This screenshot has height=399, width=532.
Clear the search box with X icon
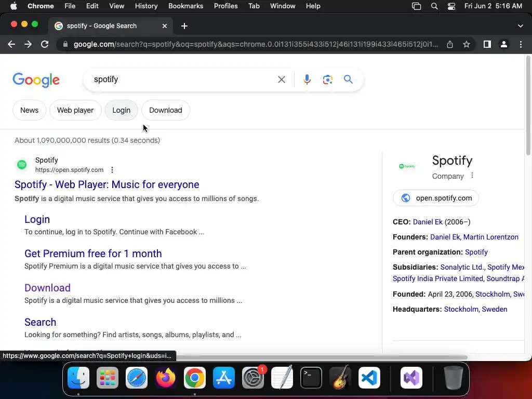tap(281, 79)
